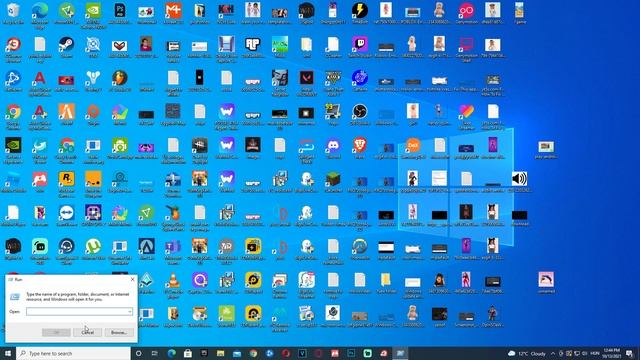The height and width of the screenshot is (360, 640).
Task: Open the red Opera icon on taskbar
Action: pyautogui.click(x=286, y=353)
